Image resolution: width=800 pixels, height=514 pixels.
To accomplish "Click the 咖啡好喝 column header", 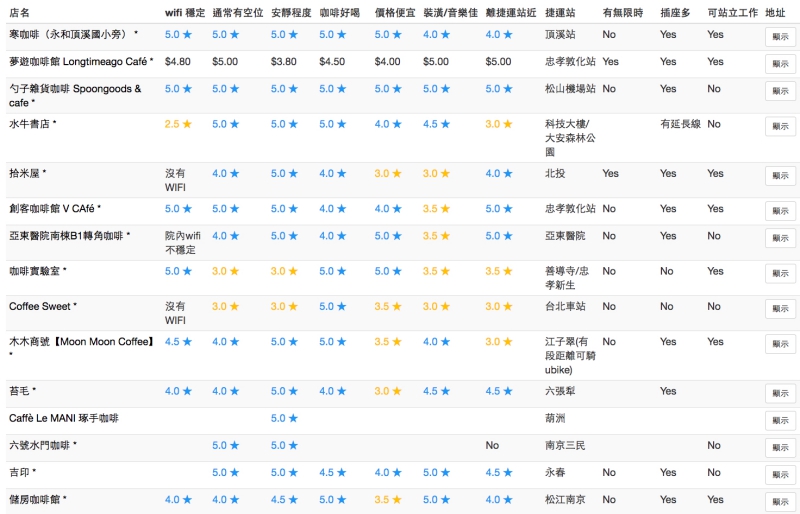I will (340, 13).
